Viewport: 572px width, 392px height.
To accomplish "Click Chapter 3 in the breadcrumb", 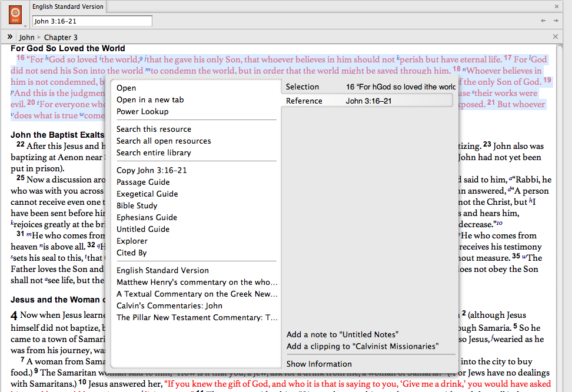I will coord(61,37).
